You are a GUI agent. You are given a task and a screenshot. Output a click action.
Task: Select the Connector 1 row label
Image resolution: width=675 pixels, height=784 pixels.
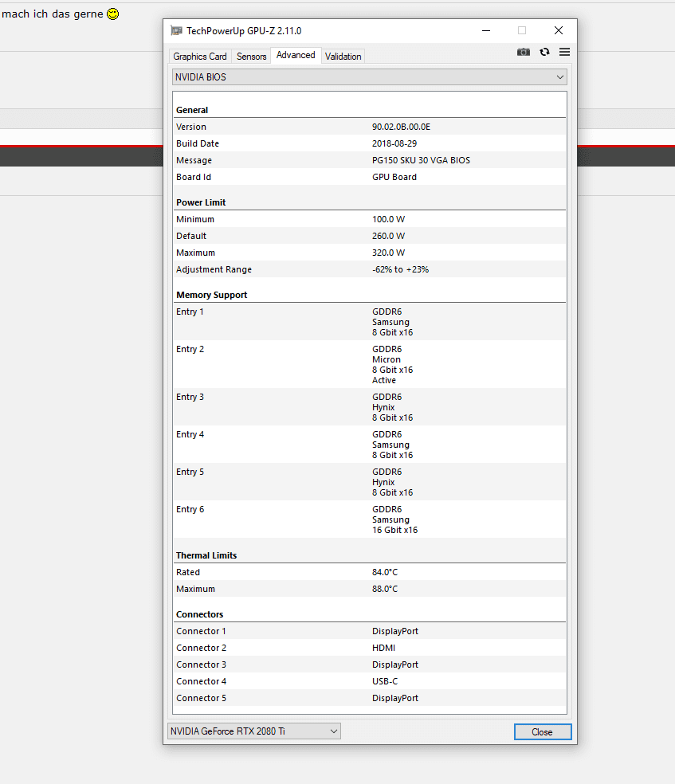201,632
